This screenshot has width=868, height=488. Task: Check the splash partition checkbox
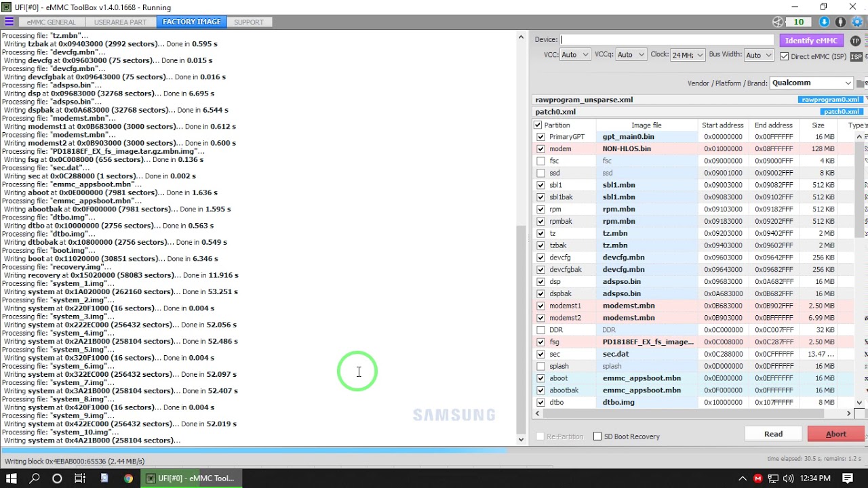pos(540,366)
